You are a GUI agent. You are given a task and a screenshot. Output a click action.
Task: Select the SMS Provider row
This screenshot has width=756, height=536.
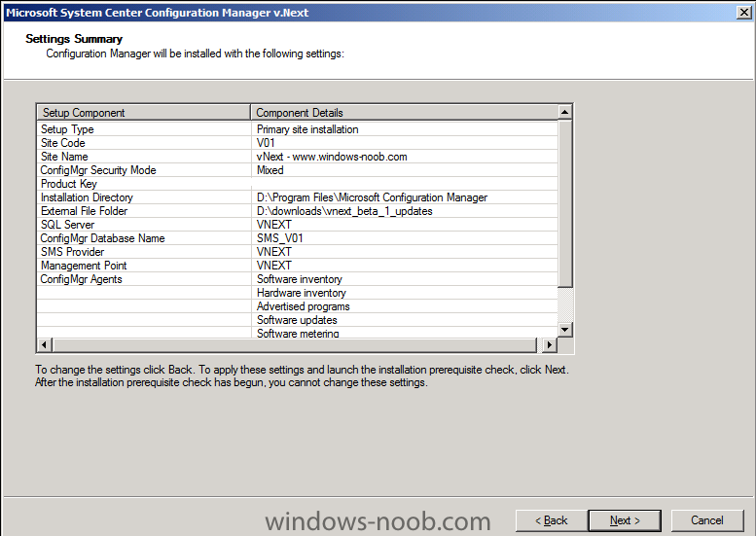click(298, 252)
